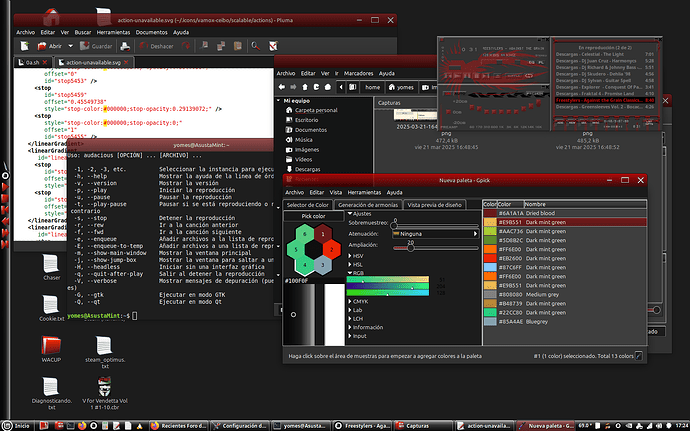The width and height of the screenshot is (690, 431).
Task: Reload the folder in the file manager
Action: pyautogui.click(x=316, y=87)
